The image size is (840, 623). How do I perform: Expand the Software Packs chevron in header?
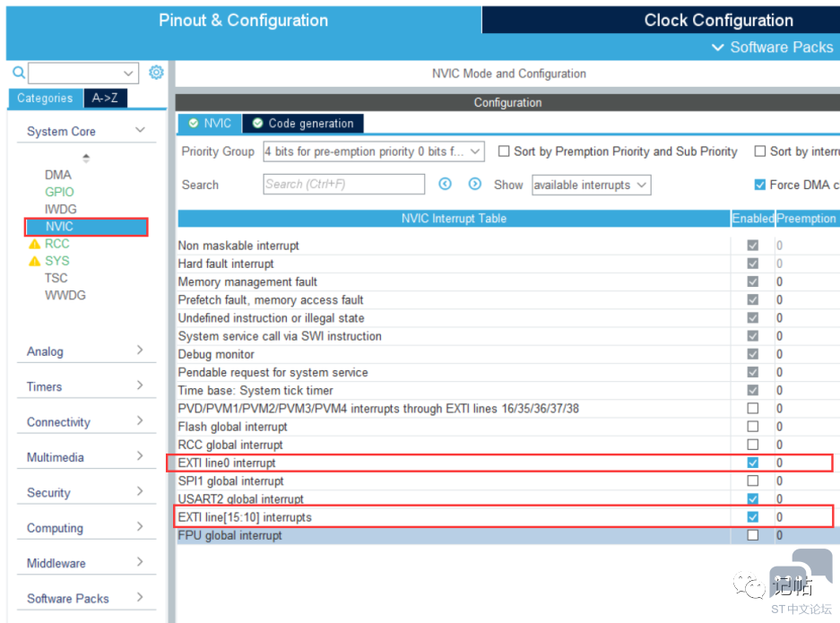(x=717, y=48)
